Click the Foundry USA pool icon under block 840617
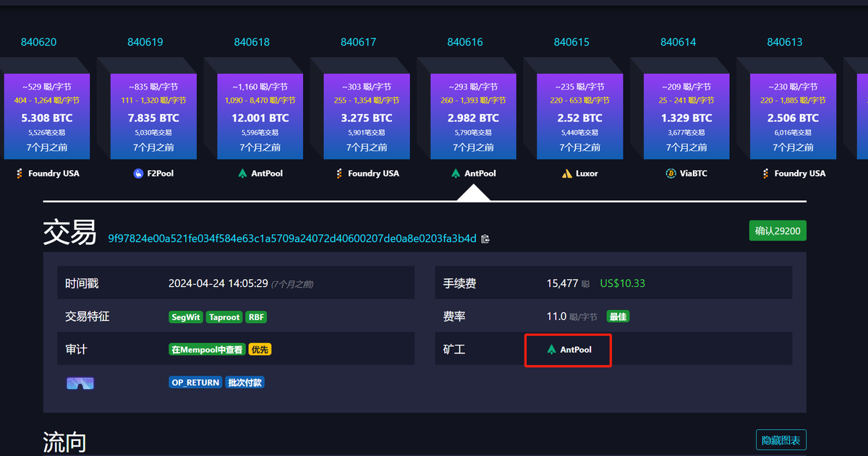Viewport: 868px width, 456px height. tap(339, 173)
